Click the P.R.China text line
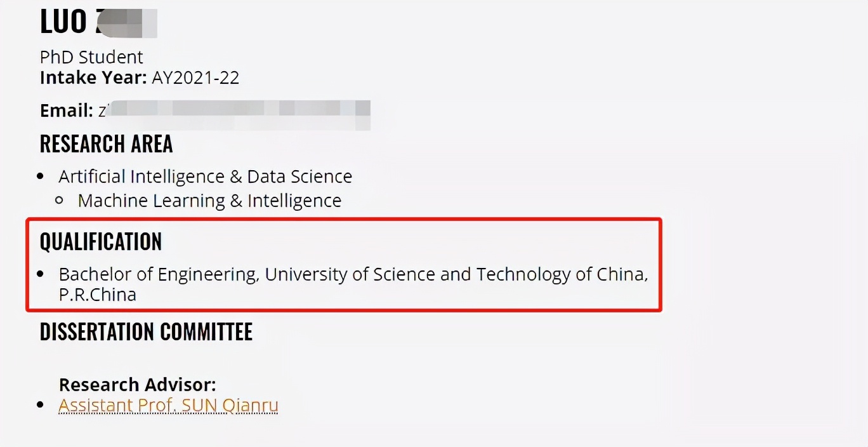The width and height of the screenshot is (868, 447). [x=97, y=295]
